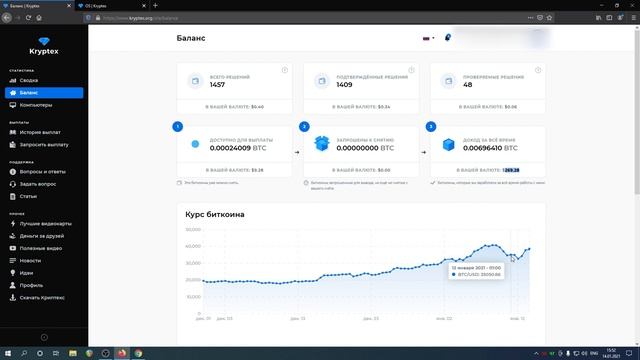Collapse sidebar with bottom circle icon

[x=44, y=337]
